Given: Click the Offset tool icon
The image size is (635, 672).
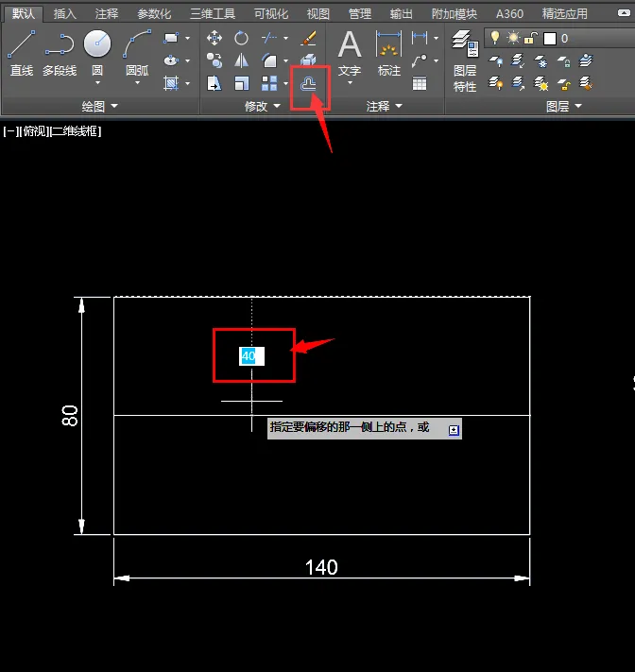Looking at the screenshot, I should tap(308, 84).
